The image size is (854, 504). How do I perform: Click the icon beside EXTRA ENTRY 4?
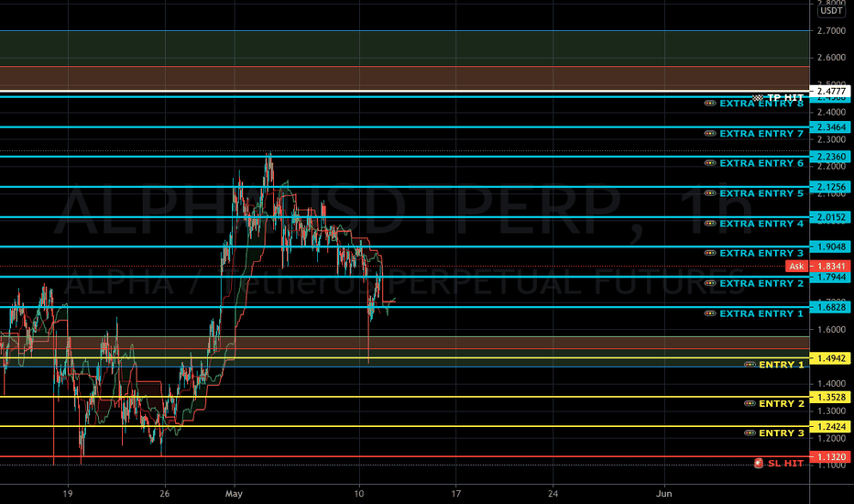(x=710, y=224)
